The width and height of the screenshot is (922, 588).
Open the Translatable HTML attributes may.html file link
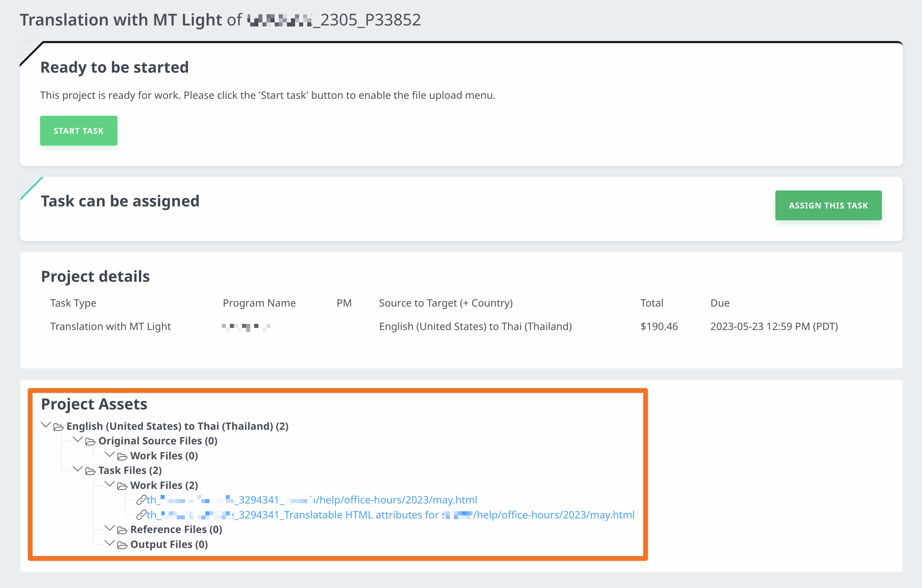point(390,515)
